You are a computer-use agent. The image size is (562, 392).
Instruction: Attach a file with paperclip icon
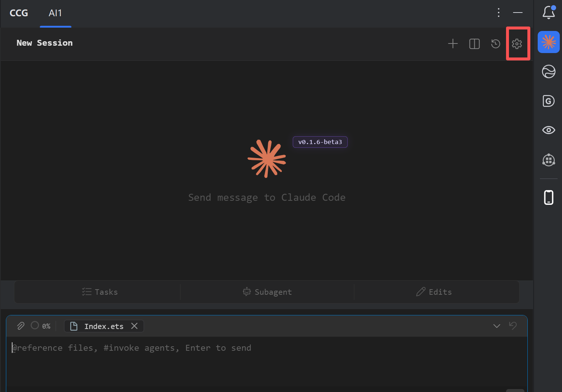coord(21,326)
